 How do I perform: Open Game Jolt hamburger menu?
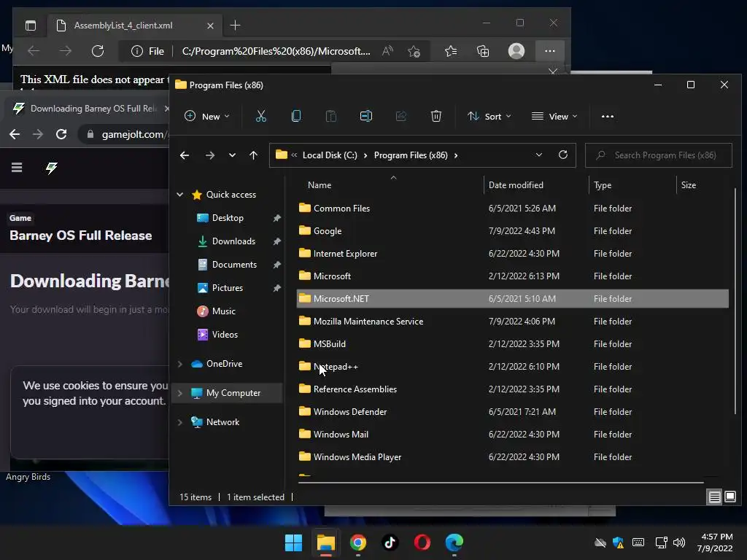(17, 167)
